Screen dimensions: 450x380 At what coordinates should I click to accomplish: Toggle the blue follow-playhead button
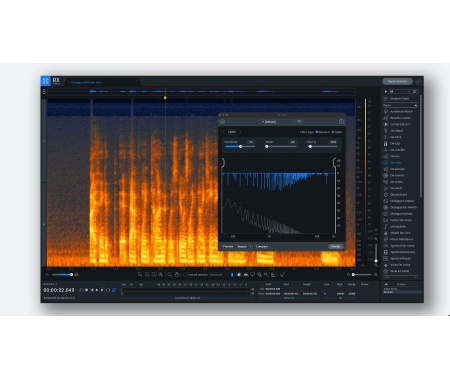point(114,290)
